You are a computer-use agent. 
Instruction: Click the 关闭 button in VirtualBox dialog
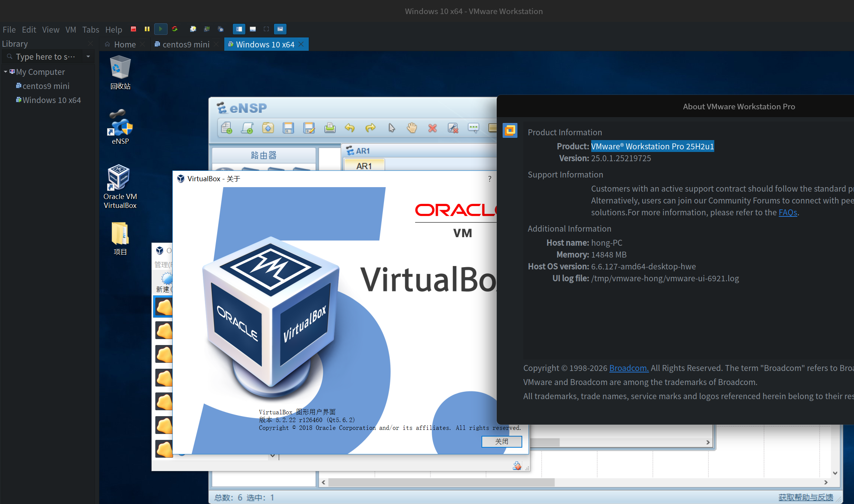click(x=502, y=441)
